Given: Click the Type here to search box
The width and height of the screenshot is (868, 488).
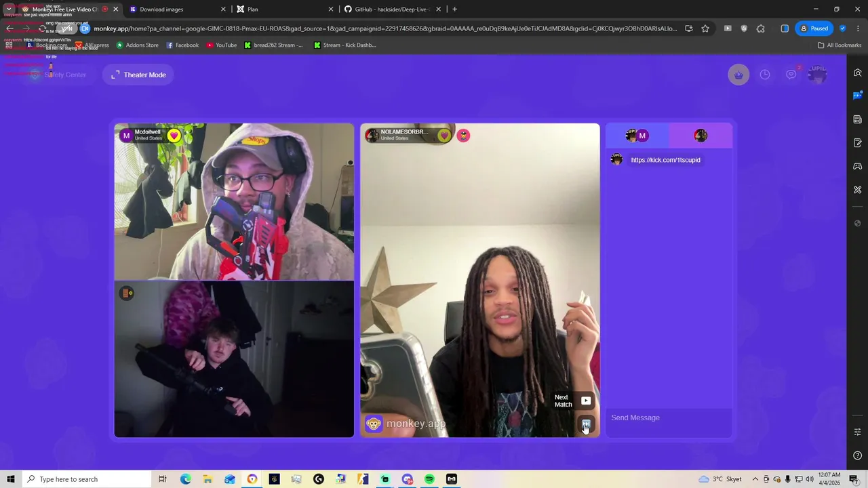Looking at the screenshot, I should [87, 479].
